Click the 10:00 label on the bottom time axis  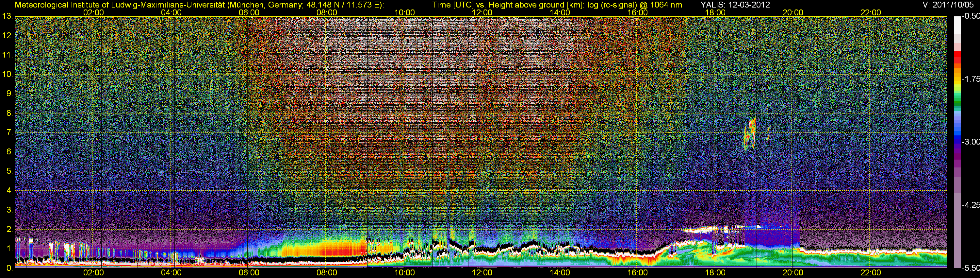[x=404, y=273]
